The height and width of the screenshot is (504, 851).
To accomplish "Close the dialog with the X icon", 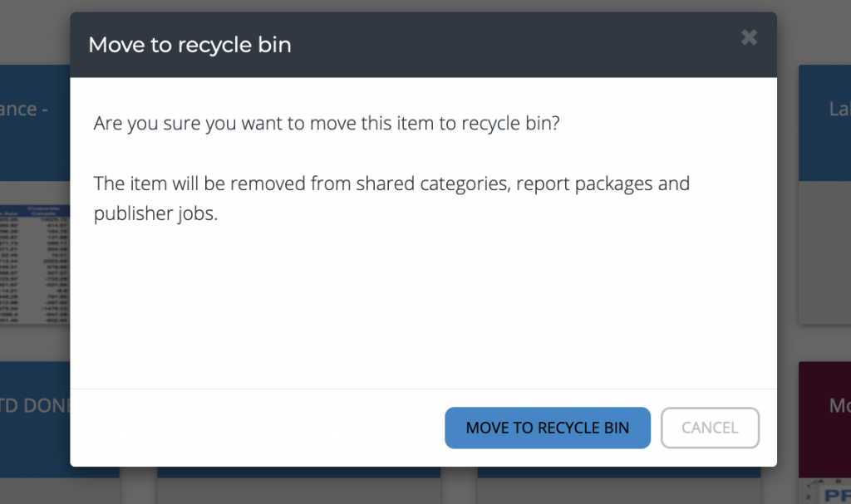I will pyautogui.click(x=749, y=37).
